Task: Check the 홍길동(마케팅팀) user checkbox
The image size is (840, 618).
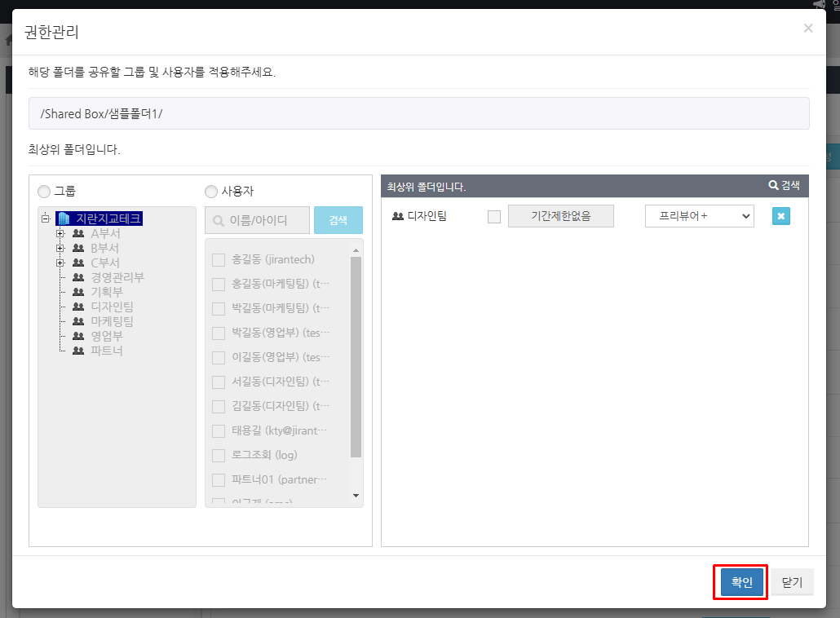Action: coord(219,284)
